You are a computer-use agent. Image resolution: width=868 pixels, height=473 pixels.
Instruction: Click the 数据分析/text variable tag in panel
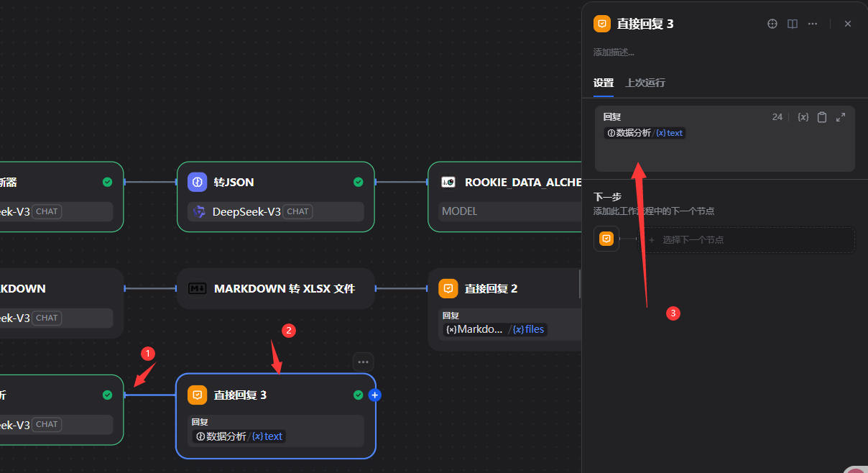(645, 133)
